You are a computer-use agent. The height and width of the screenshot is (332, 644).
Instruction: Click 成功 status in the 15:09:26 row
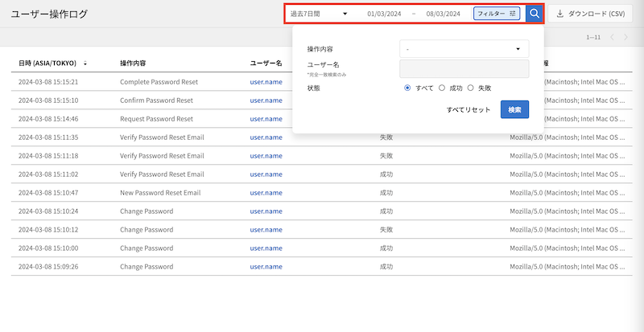[386, 266]
